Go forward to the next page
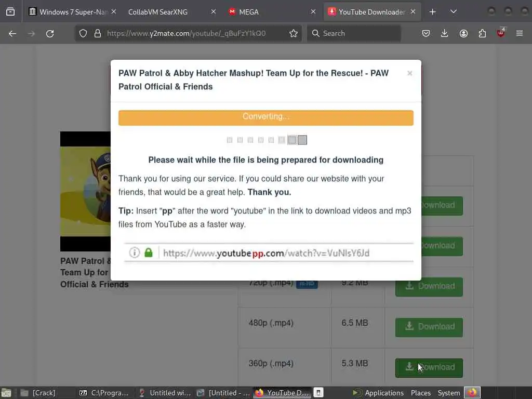 click(x=31, y=33)
